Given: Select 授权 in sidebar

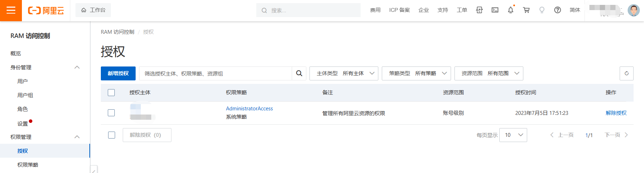Looking at the screenshot, I should click(45, 151).
